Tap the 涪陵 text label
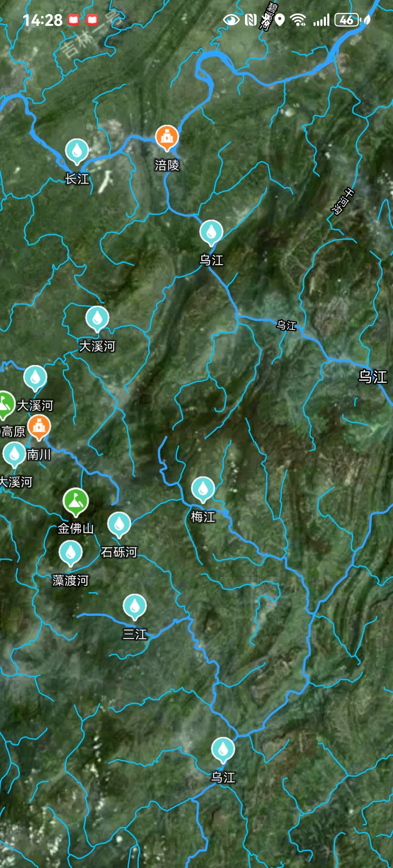 click(x=167, y=165)
